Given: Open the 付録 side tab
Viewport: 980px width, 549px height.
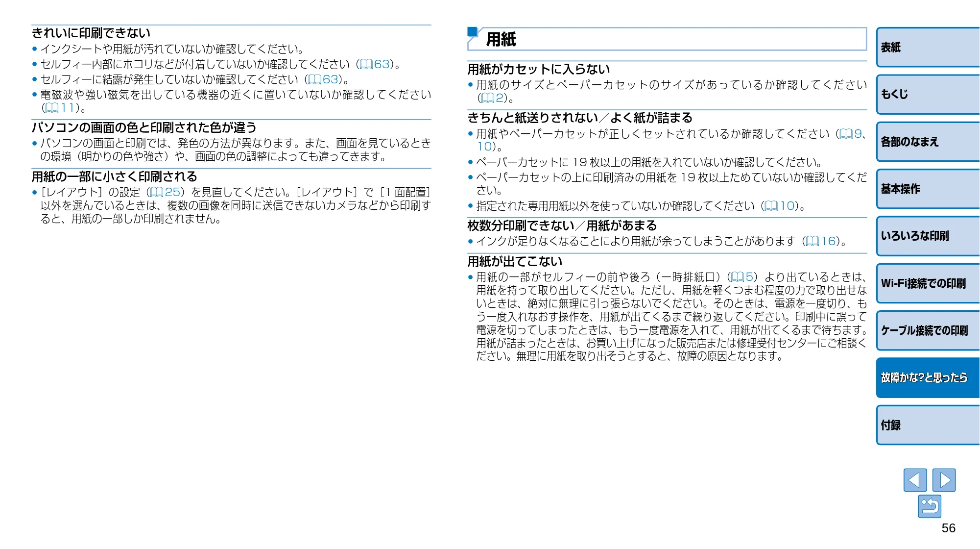Looking at the screenshot, I should click(x=928, y=425).
